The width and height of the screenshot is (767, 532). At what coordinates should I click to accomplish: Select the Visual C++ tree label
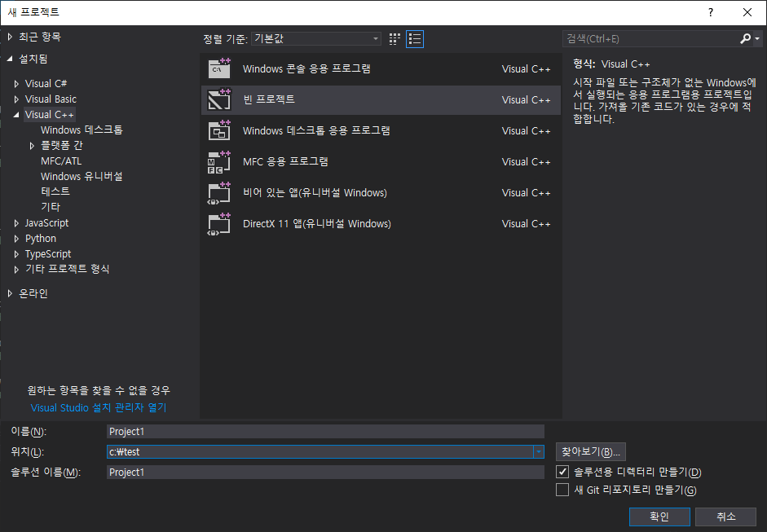coord(50,114)
